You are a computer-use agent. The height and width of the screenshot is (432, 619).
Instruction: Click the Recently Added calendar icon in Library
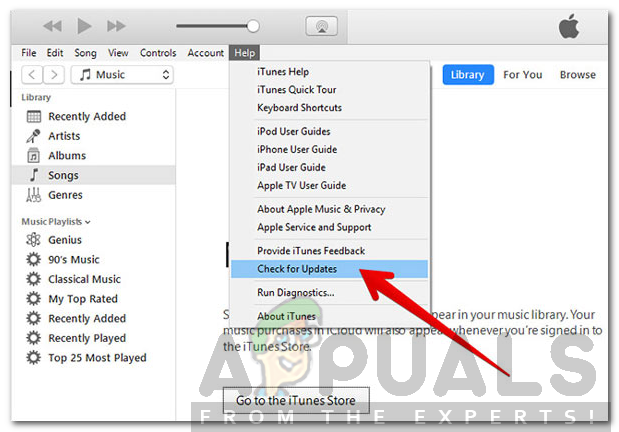click(34, 116)
